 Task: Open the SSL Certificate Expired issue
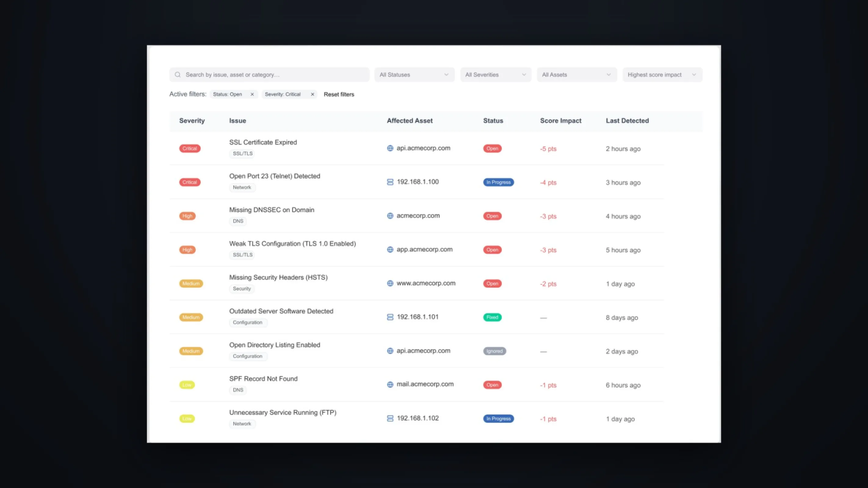point(263,142)
